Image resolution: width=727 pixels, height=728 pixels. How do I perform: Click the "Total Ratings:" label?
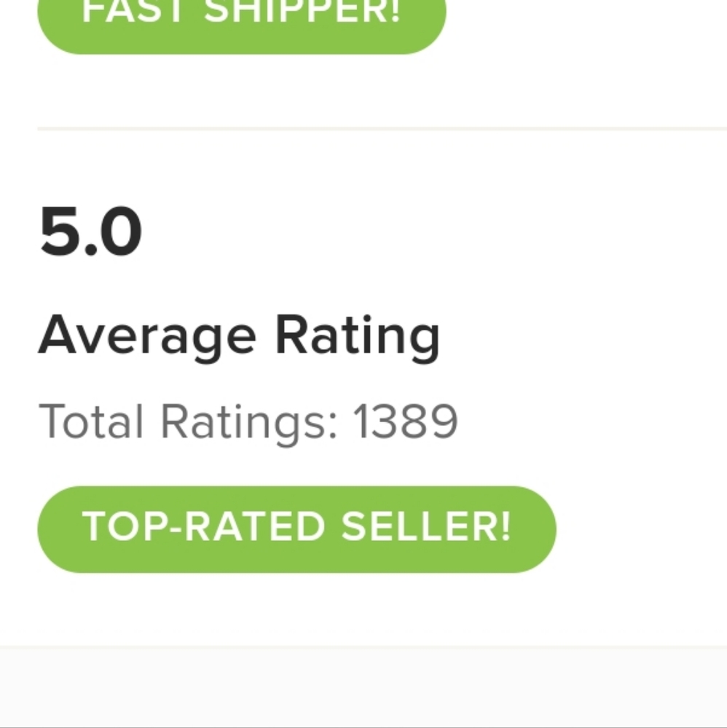click(188, 422)
